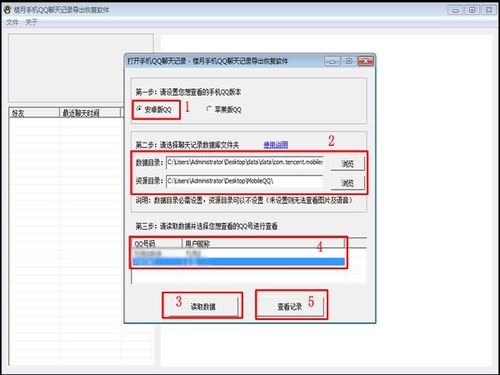Screen dimensions: 500x375
Task: Minimize the main application window
Action: click(455, 10)
